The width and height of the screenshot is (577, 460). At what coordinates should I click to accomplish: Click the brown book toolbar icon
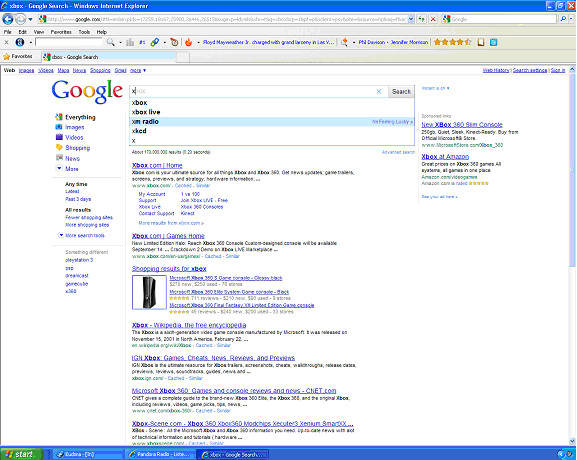click(x=481, y=42)
